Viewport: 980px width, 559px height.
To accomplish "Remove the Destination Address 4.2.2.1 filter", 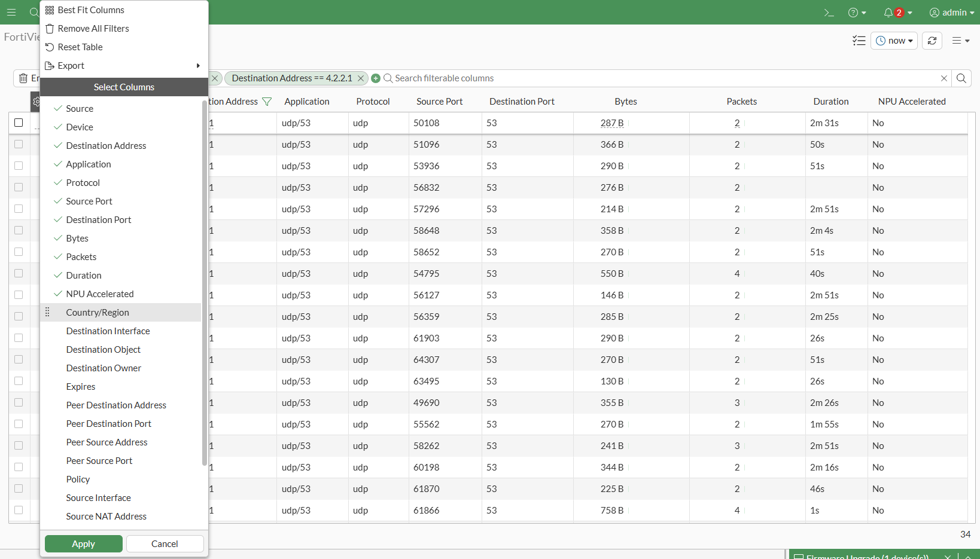I will tap(361, 78).
